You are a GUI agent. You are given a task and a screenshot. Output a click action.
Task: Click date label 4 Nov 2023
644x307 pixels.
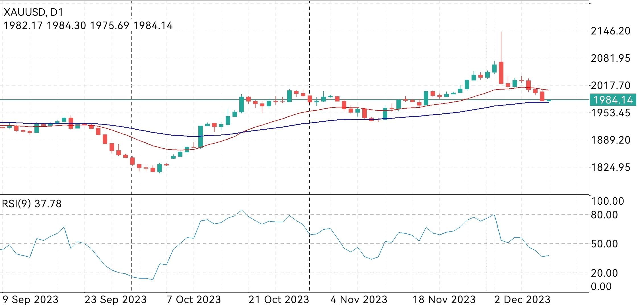(x=359, y=300)
